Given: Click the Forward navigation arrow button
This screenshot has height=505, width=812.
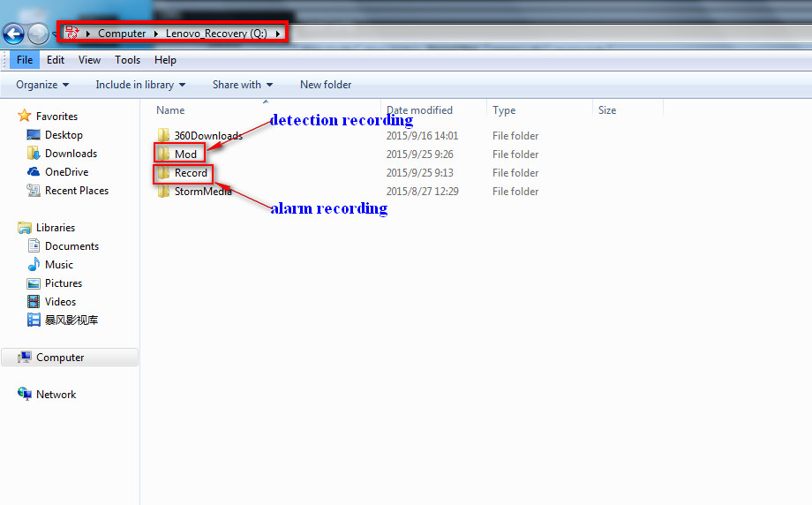Looking at the screenshot, I should click(x=38, y=34).
